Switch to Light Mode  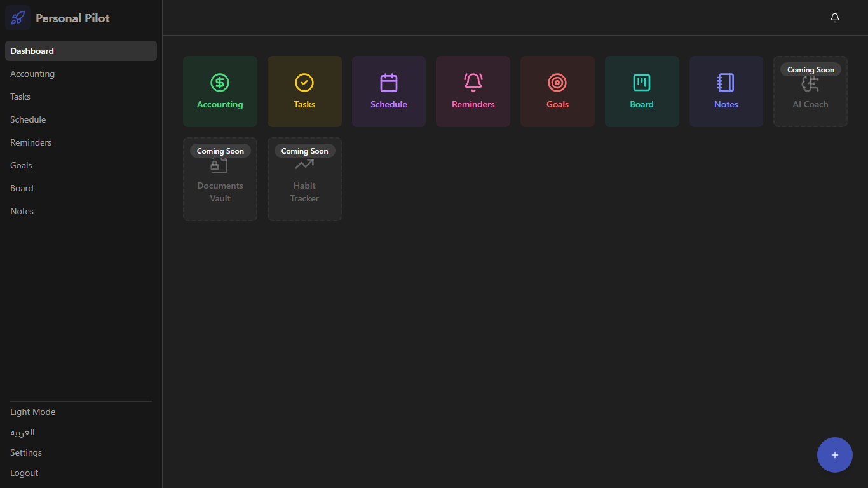pos(33,412)
